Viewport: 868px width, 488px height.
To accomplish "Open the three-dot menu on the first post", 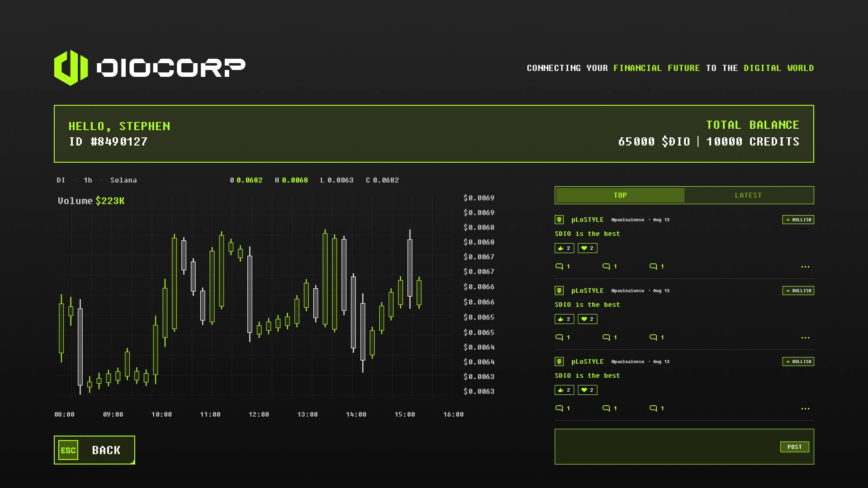I will [x=805, y=267].
